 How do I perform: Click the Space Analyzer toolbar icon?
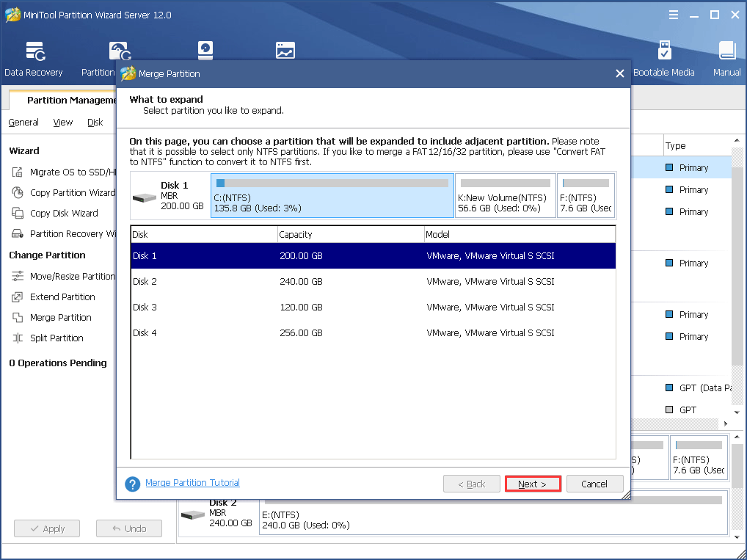click(x=285, y=51)
